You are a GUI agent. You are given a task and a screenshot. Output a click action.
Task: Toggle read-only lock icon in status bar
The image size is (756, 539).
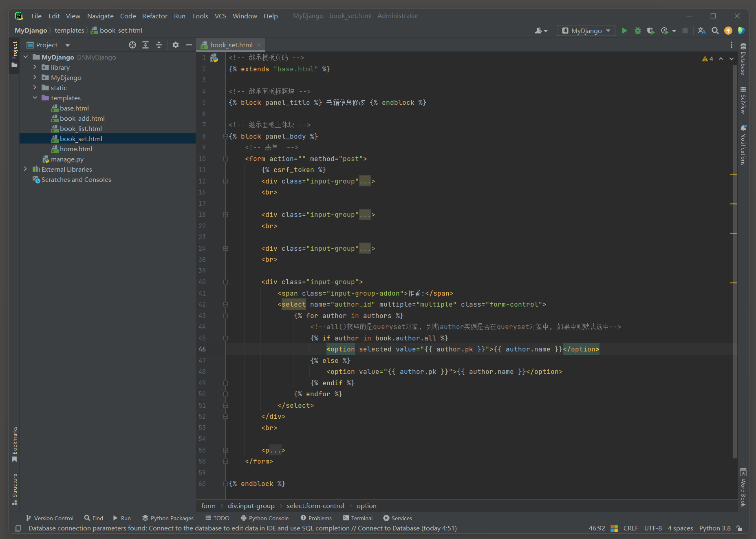(740, 528)
